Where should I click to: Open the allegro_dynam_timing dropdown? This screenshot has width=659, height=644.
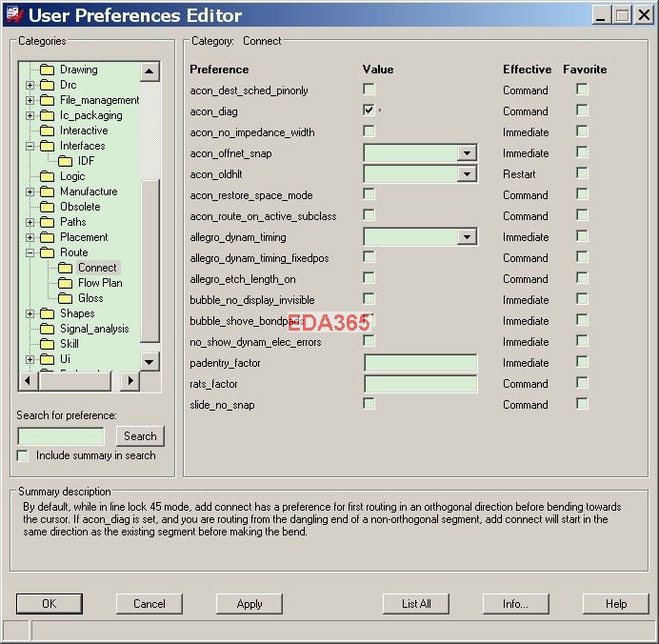[x=467, y=237]
